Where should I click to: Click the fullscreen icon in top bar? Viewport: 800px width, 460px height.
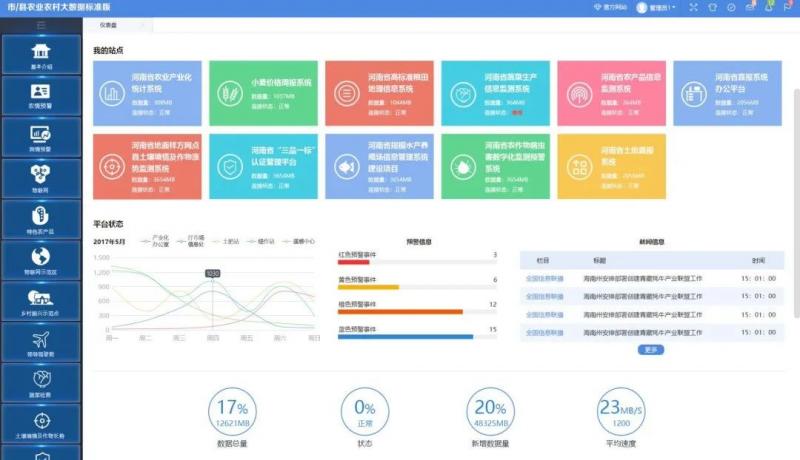[694, 7]
